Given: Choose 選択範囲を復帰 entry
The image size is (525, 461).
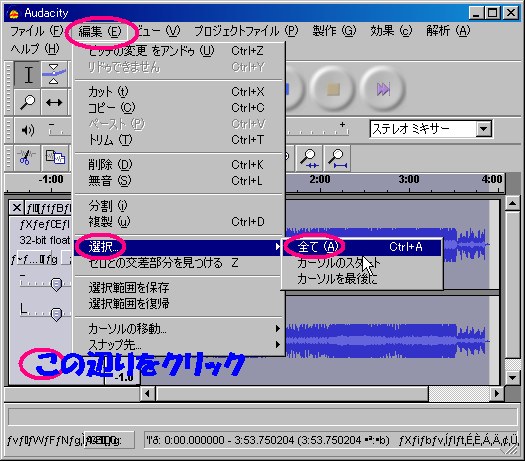Looking at the screenshot, I should coord(179,304).
